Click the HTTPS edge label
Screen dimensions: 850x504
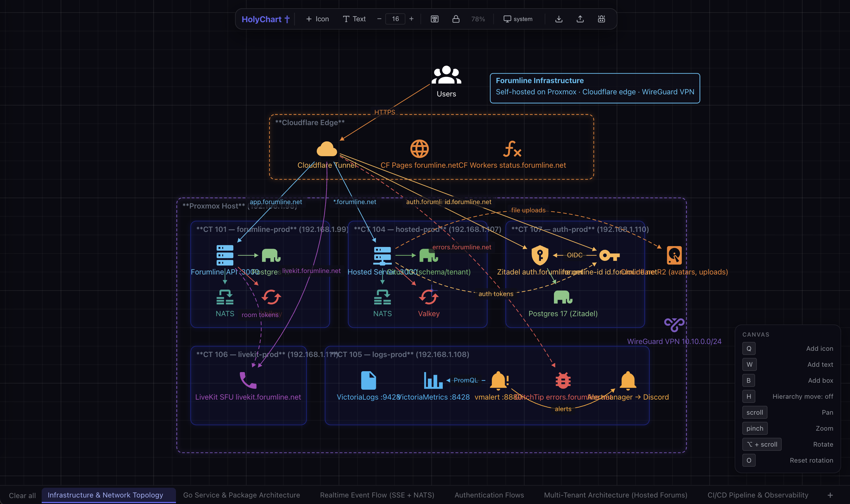click(384, 112)
